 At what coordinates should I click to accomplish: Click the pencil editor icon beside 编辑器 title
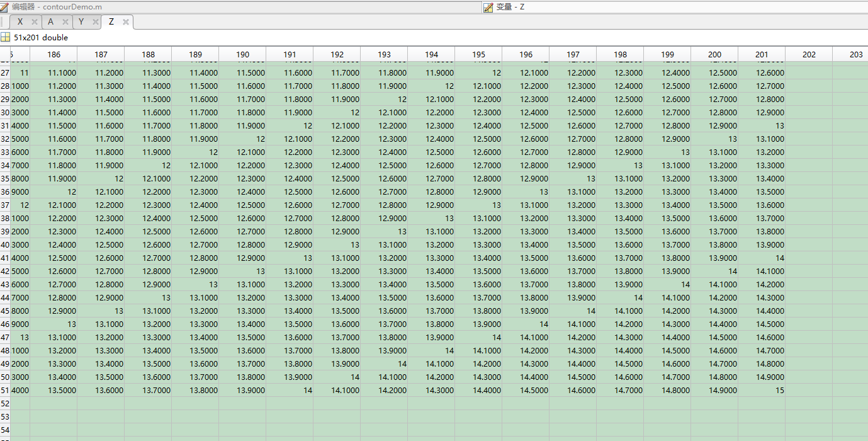pyautogui.click(x=6, y=6)
